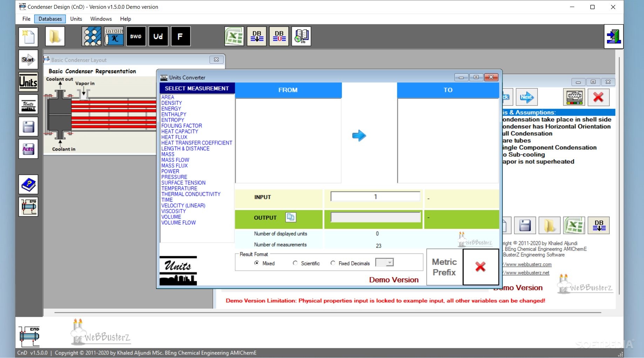Select HEAT TRANSFER COEFFICIENT measurement
Viewport: 644px width, 358px height.
(197, 143)
